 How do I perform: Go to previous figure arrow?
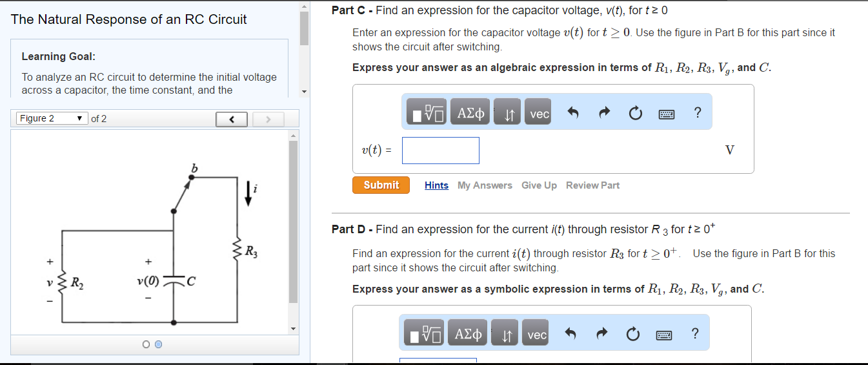click(x=232, y=119)
